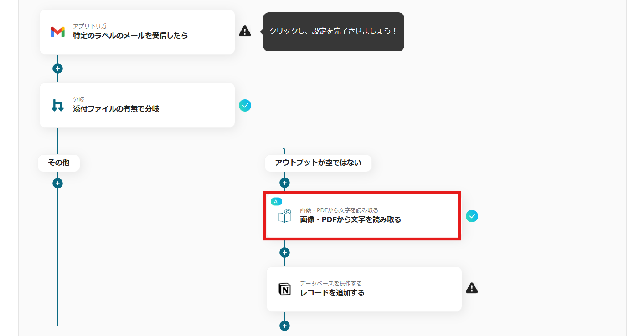Add step with plus below OCR card
Viewport: 644px width, 336px height.
284,252
